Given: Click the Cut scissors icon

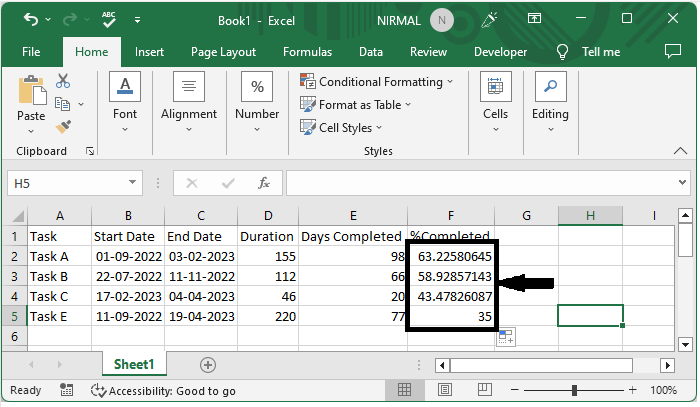Looking at the screenshot, I should click(x=63, y=81).
